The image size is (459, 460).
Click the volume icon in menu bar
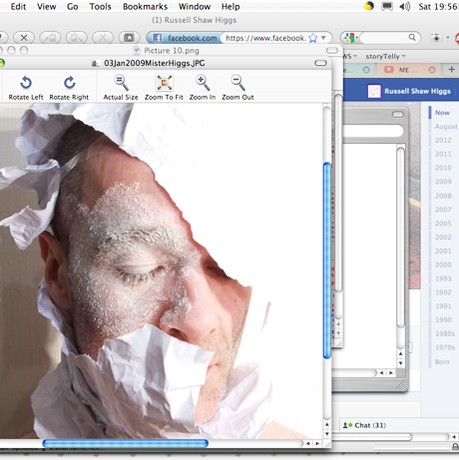[x=405, y=6]
